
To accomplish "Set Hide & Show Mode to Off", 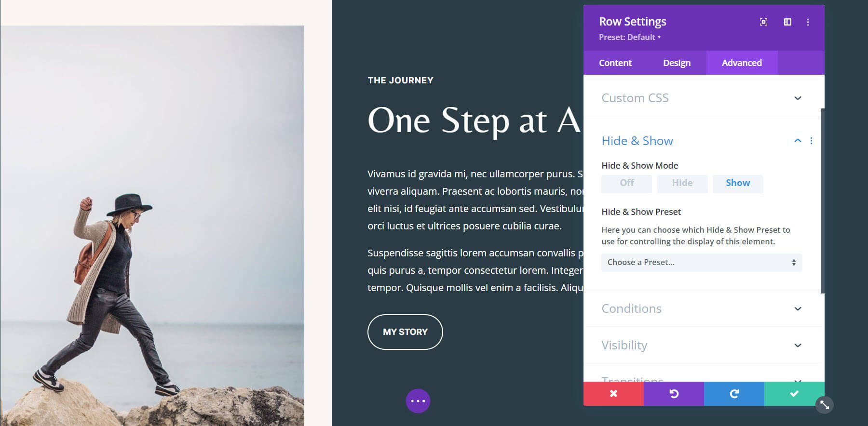I will click(x=626, y=183).
